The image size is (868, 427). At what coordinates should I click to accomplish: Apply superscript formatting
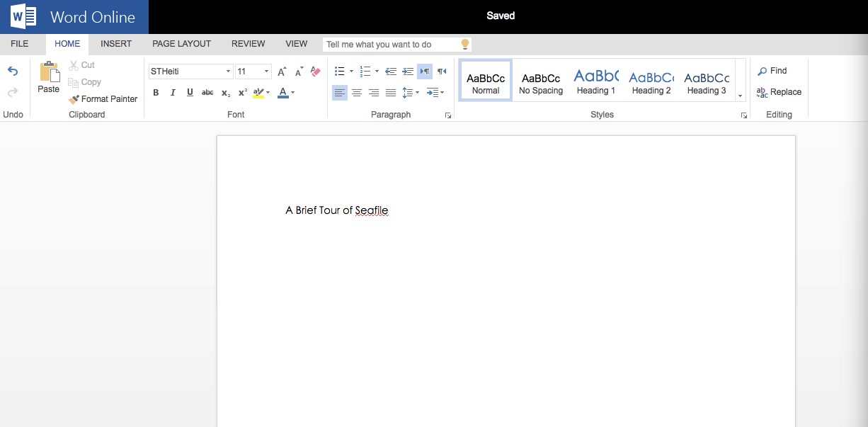pos(242,93)
